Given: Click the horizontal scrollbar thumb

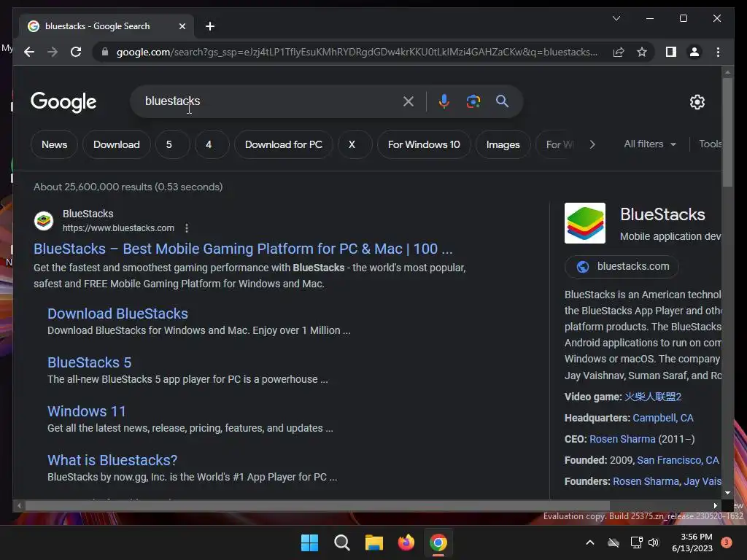Looking at the screenshot, I should (x=317, y=505).
